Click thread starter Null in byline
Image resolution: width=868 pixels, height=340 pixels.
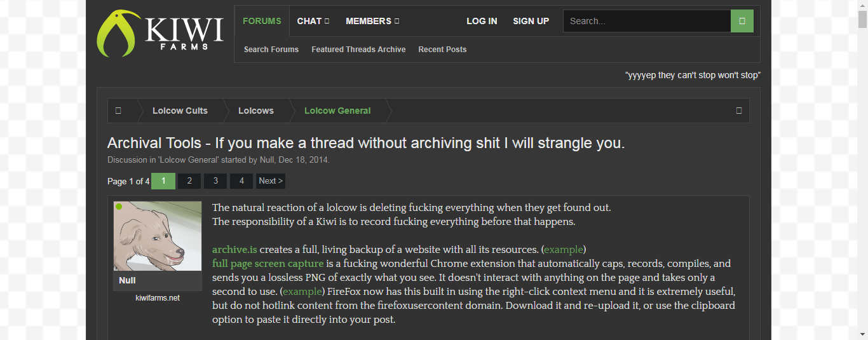[267, 160]
